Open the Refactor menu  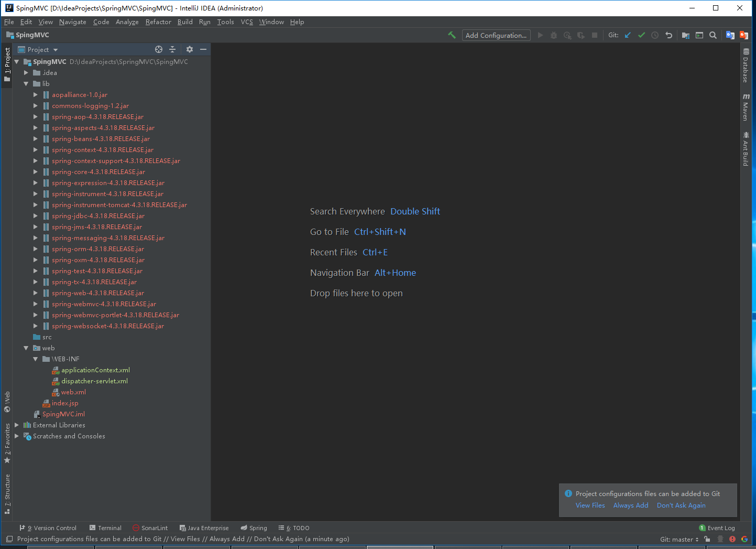tap(158, 22)
